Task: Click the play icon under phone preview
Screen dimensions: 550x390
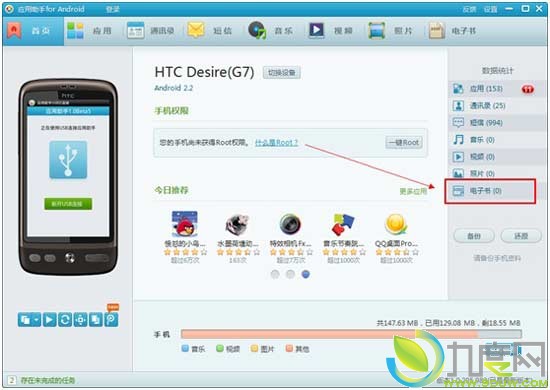Action: [x=49, y=320]
